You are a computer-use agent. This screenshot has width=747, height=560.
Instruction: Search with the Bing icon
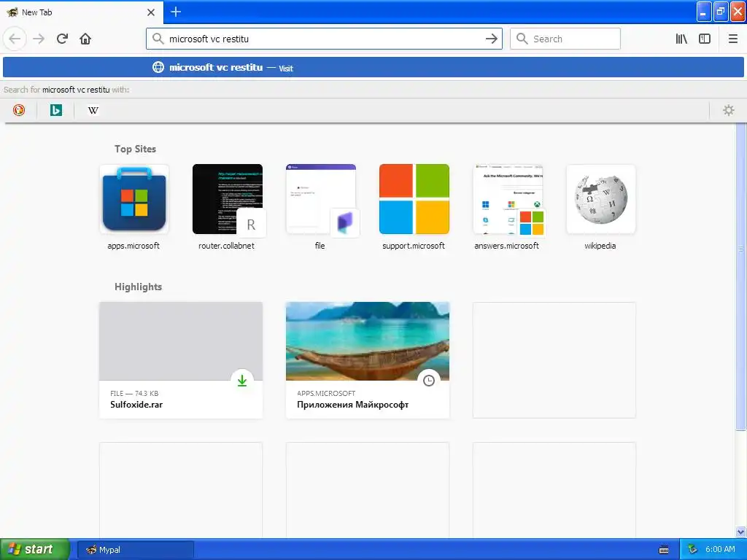coord(55,111)
